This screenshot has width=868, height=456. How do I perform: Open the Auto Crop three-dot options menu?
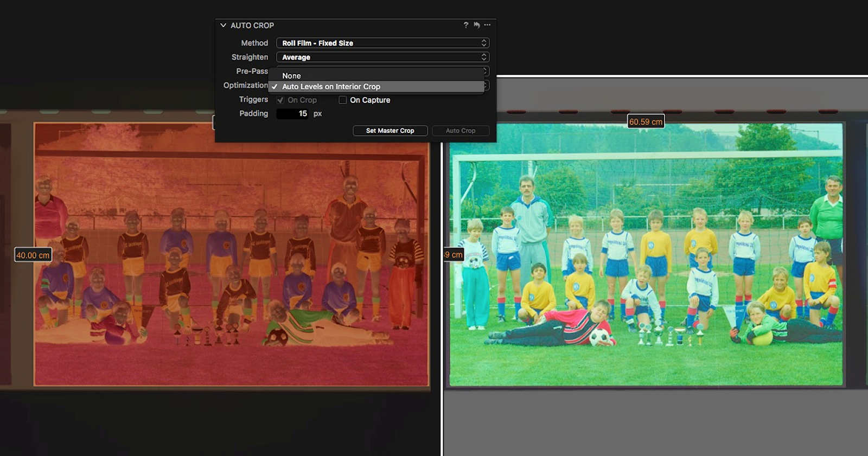coord(487,25)
